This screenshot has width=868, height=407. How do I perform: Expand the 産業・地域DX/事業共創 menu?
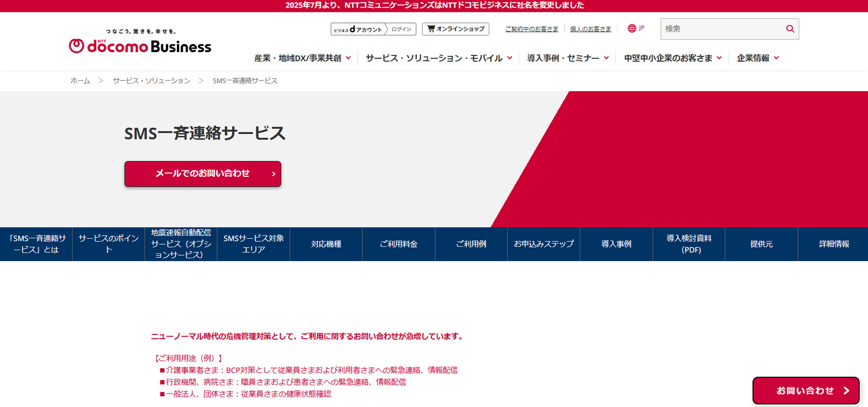coord(303,58)
